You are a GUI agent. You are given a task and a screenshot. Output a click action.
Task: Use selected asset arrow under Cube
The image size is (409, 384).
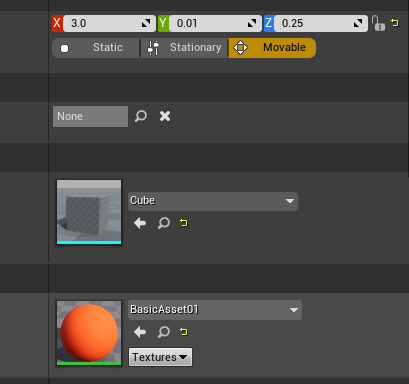[140, 223]
